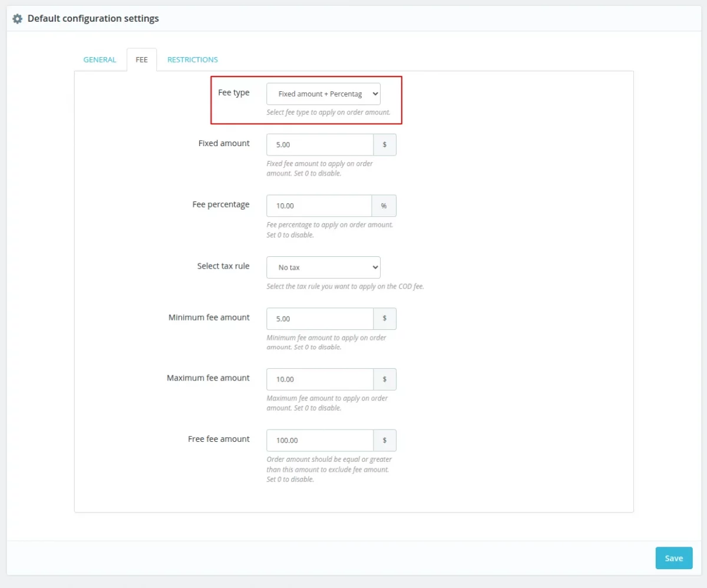This screenshot has width=707, height=588.
Task: Click the 'Select tax rule' label
Action: pos(223,266)
